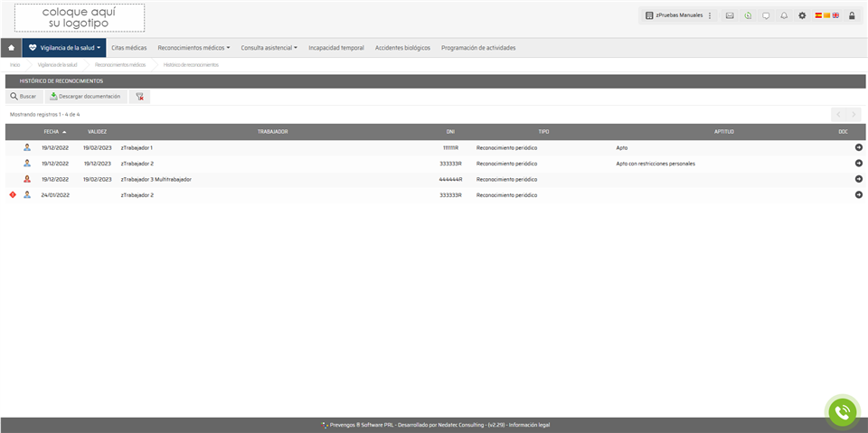Expand Vigilancia de la salud dropdown
This screenshot has width=868, height=433.
64,48
